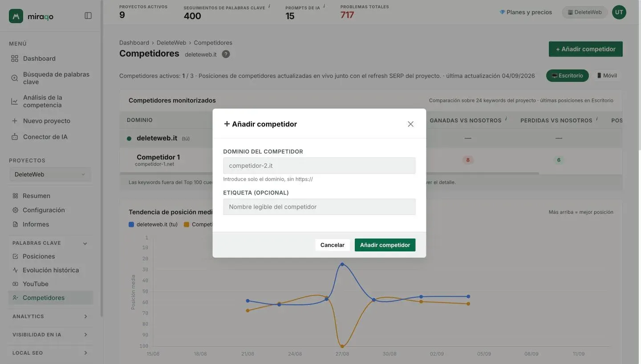The image size is (641, 364).
Task: Expand the Local SEO section
Action: [85, 353]
